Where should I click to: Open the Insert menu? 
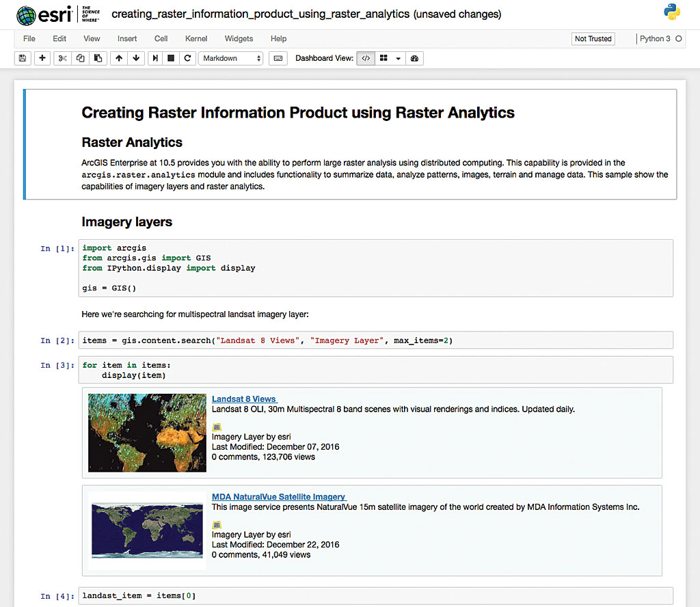tap(127, 39)
